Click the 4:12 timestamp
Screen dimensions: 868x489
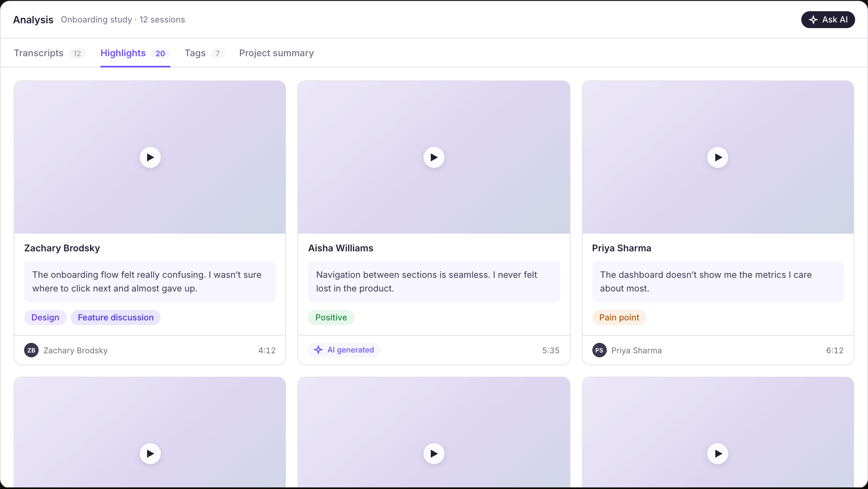(267, 350)
